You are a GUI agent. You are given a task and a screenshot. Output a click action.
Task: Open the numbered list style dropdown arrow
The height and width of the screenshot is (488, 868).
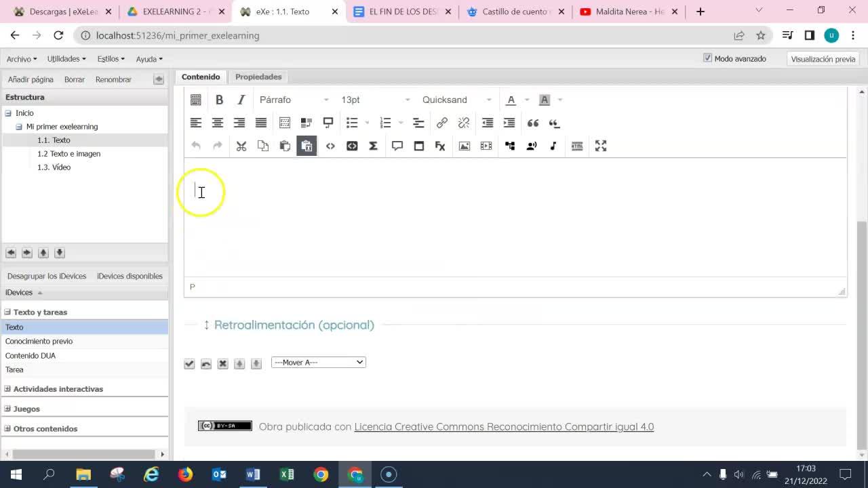pyautogui.click(x=401, y=123)
